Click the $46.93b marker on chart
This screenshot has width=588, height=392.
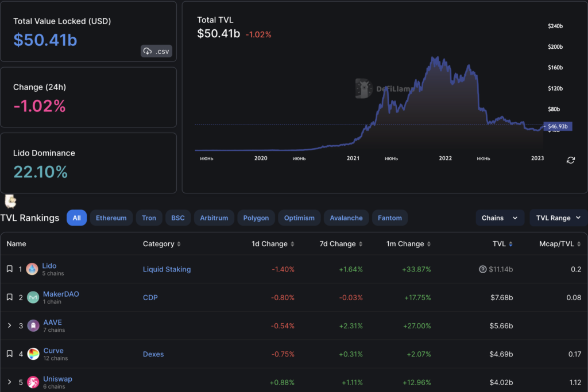point(557,126)
